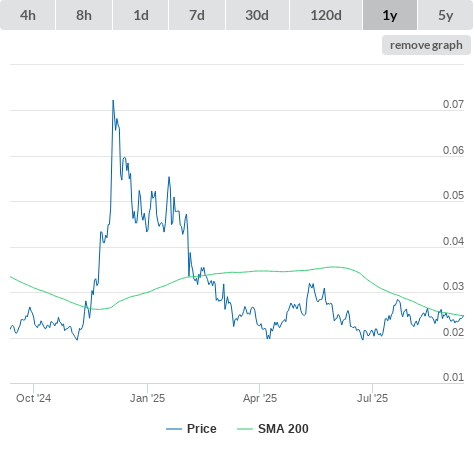The image size is (474, 455).
Task: Click the blue Price line legend marker
Action: coord(174,429)
